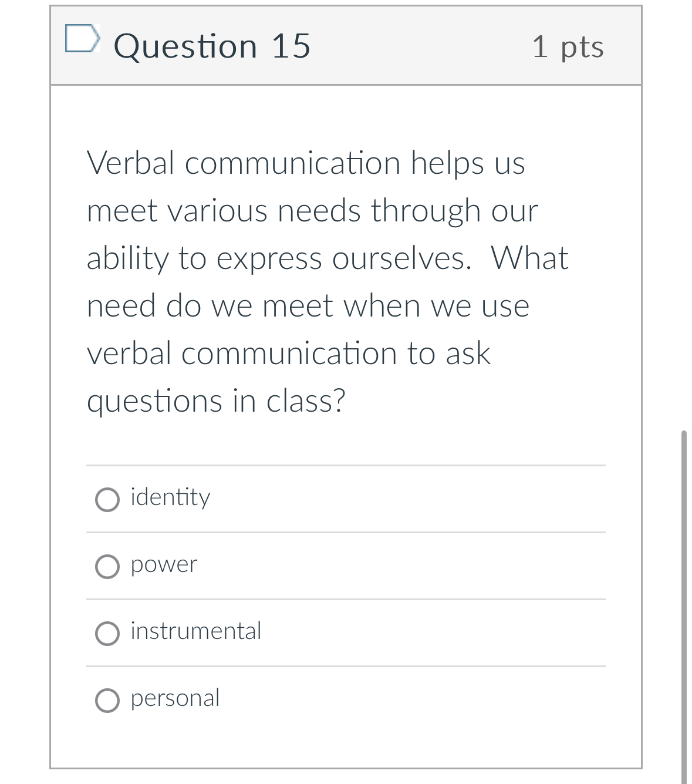
Task: Click the instrumental answer label
Action: (x=195, y=631)
